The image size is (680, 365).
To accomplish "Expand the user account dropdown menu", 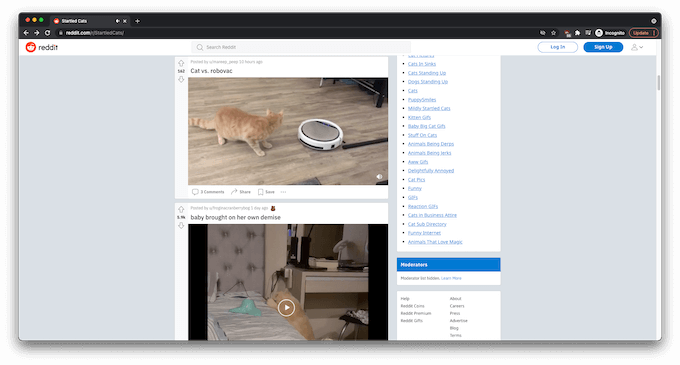I will point(637,47).
